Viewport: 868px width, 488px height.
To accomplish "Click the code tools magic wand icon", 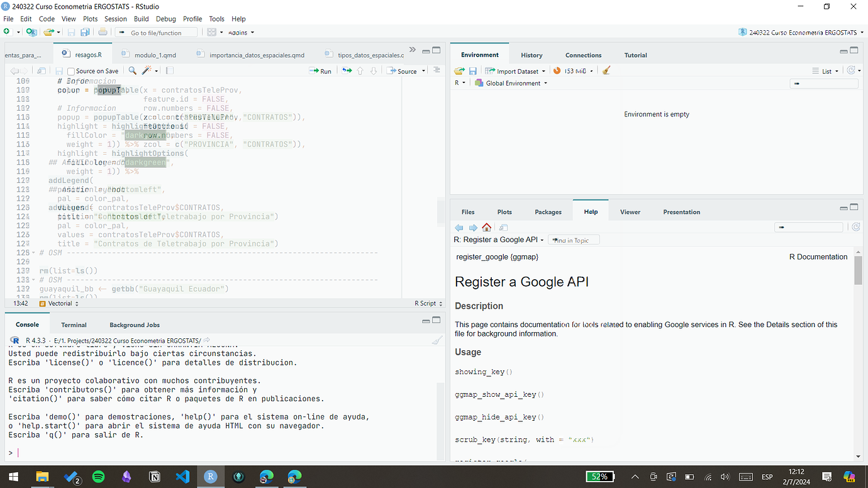I will pyautogui.click(x=146, y=70).
